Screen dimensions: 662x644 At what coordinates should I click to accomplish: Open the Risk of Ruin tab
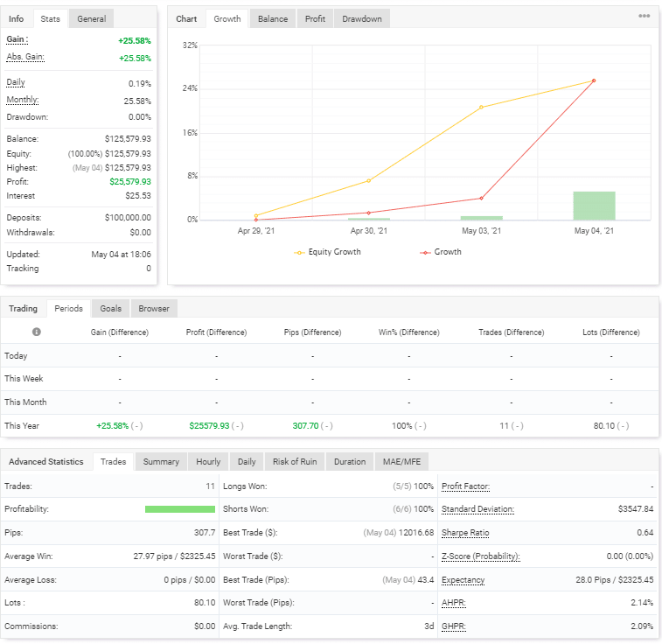pos(295,461)
